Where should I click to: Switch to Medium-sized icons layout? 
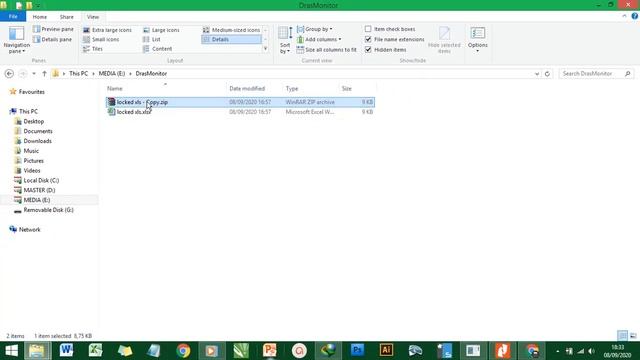coord(231,30)
